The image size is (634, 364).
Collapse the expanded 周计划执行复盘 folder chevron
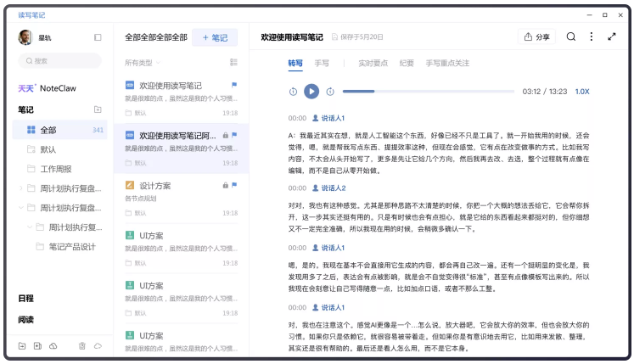[x=21, y=208]
